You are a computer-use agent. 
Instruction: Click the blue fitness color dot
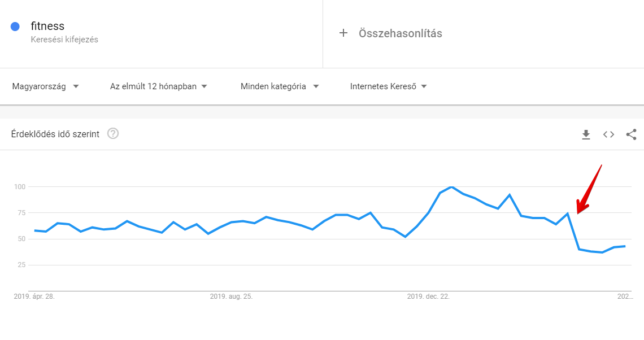coord(15,27)
